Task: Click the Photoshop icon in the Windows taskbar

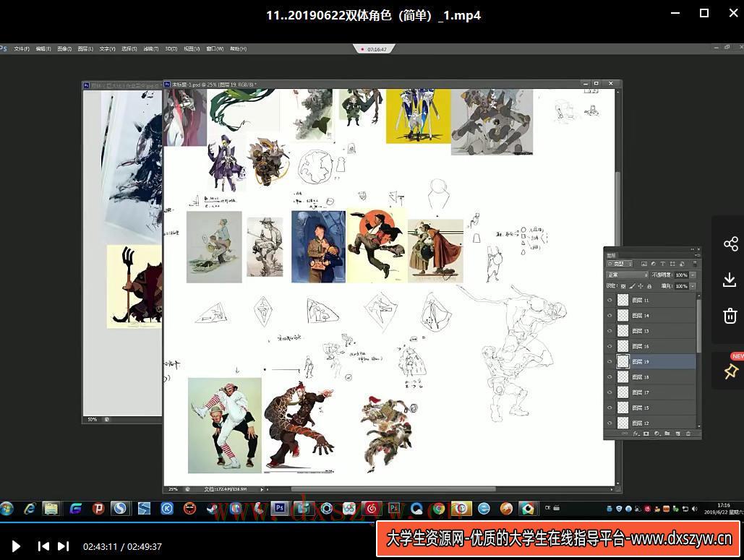Action: [x=280, y=509]
